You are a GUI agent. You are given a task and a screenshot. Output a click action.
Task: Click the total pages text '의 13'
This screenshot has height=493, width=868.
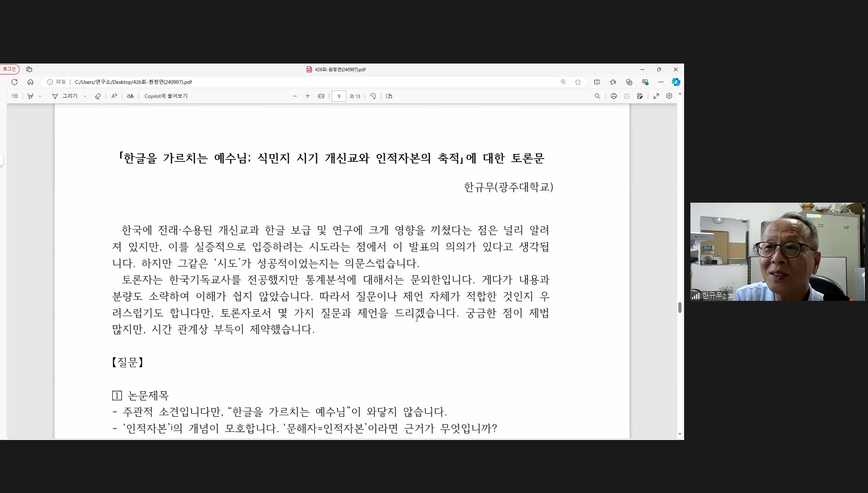[355, 96]
